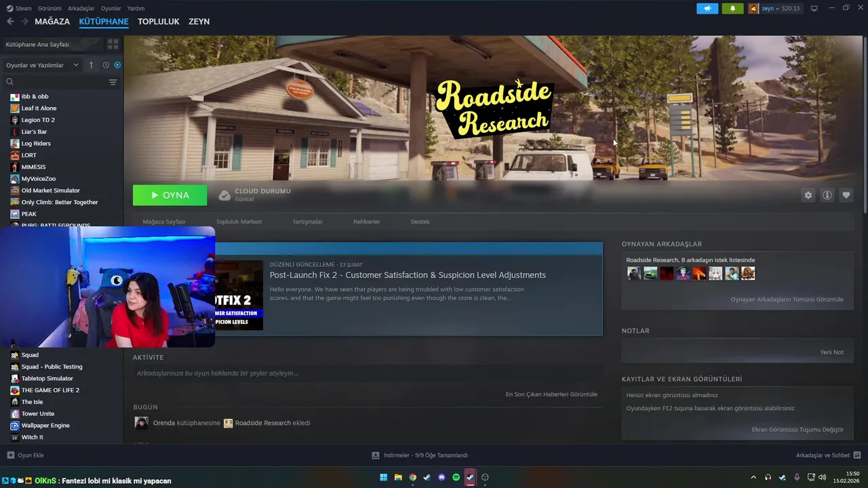The height and width of the screenshot is (488, 868).
Task: Go forward with the right arrow
Action: click(x=24, y=22)
